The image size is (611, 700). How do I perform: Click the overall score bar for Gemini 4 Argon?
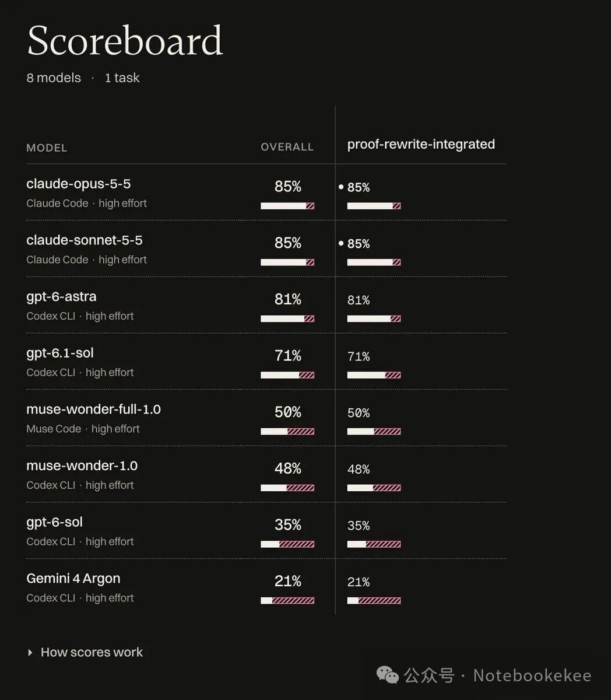[287, 600]
